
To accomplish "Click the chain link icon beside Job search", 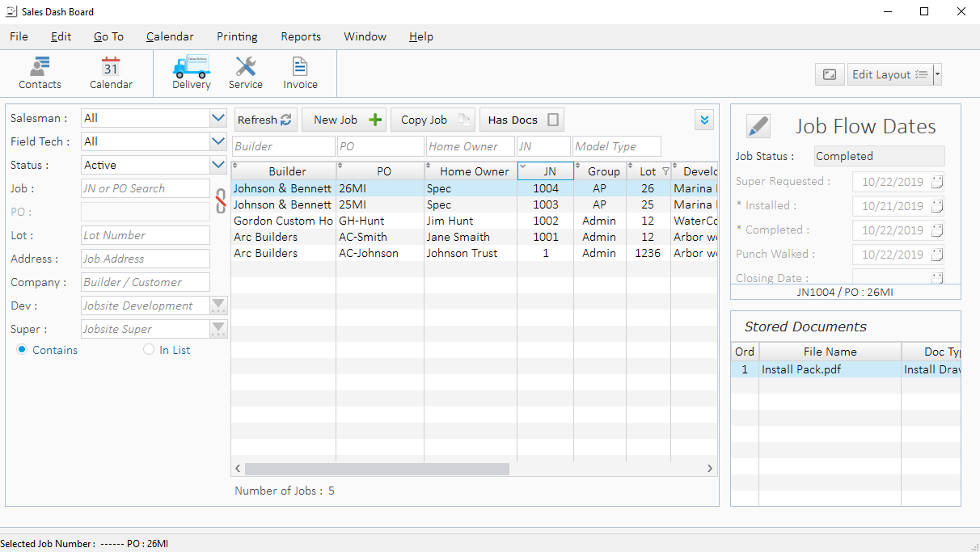I will coord(220,200).
